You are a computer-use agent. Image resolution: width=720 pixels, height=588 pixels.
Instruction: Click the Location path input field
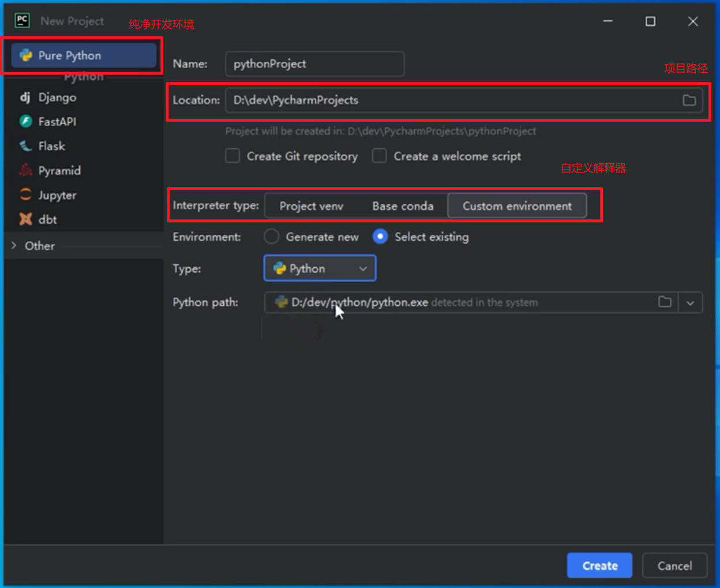tap(464, 100)
